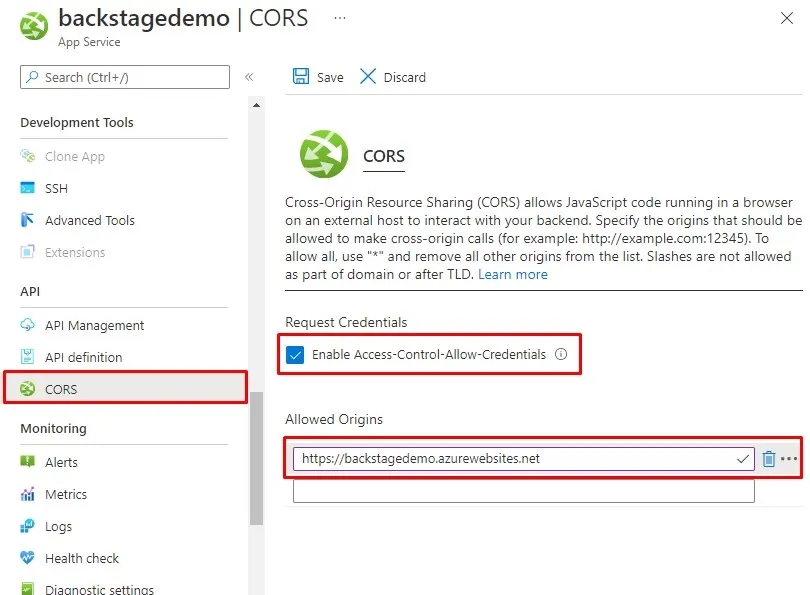
Task: Click the App Service subtitle text
Action: point(89,42)
